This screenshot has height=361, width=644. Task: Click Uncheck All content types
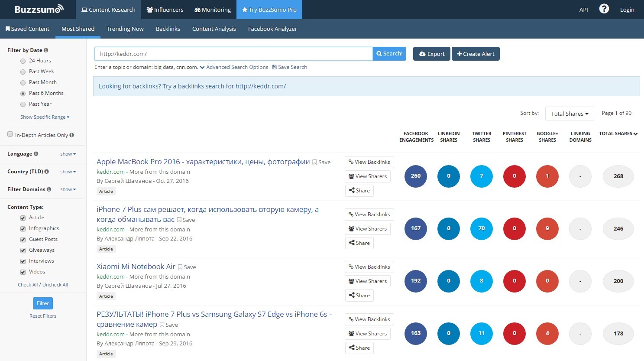[55, 285]
